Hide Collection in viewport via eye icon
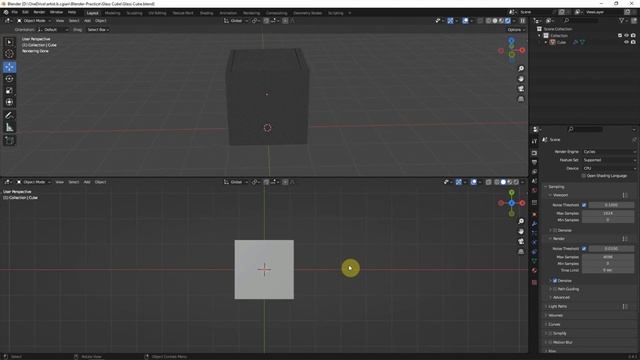 [x=627, y=36]
